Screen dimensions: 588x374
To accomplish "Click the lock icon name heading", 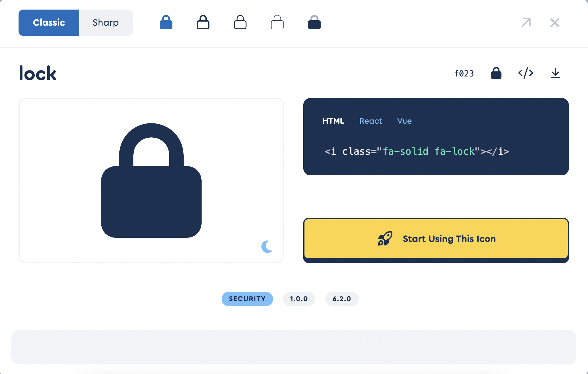I will click(38, 73).
